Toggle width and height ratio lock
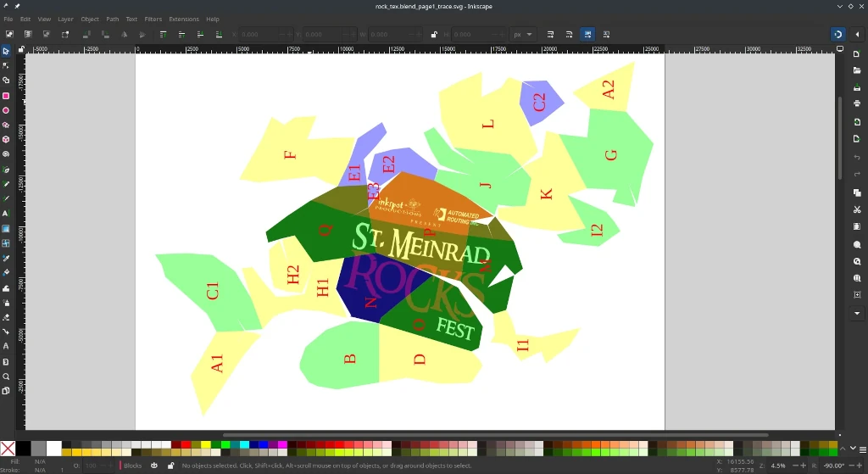The image size is (868, 474). click(x=434, y=34)
